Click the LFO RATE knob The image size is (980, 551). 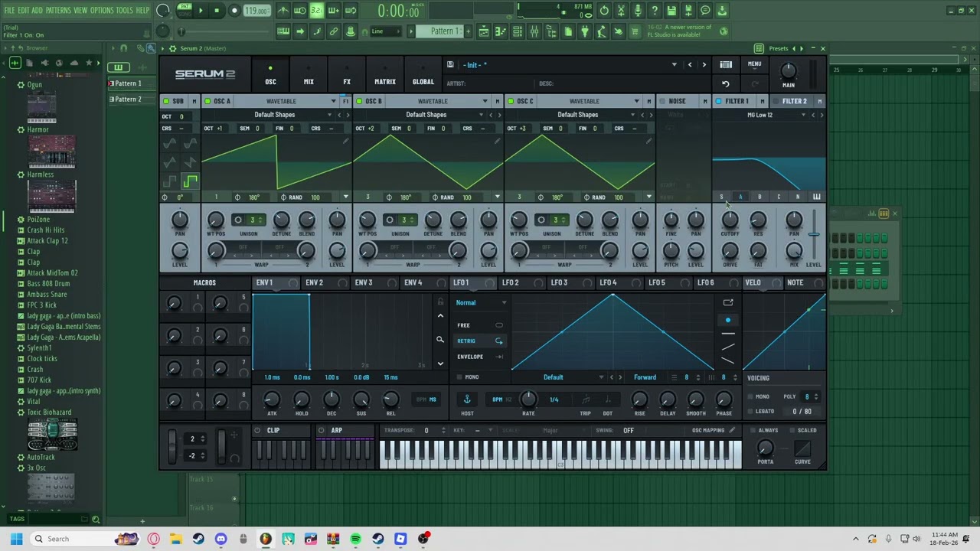[x=528, y=399]
